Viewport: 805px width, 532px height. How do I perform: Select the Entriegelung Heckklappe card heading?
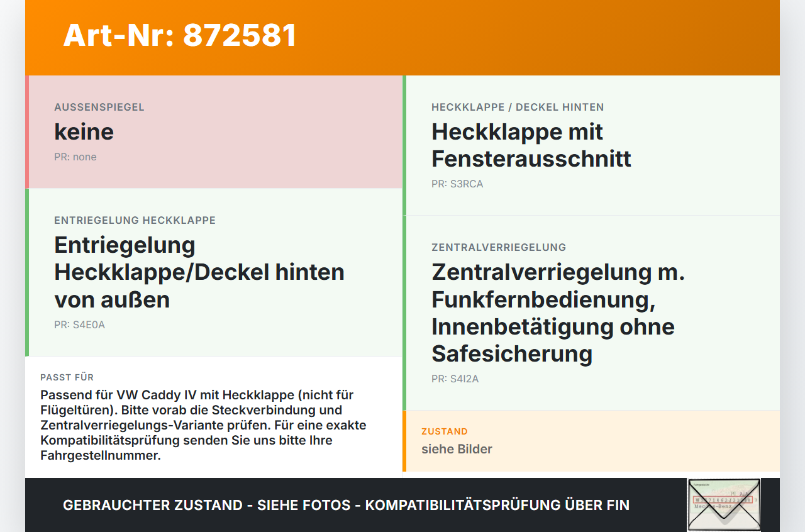click(199, 272)
